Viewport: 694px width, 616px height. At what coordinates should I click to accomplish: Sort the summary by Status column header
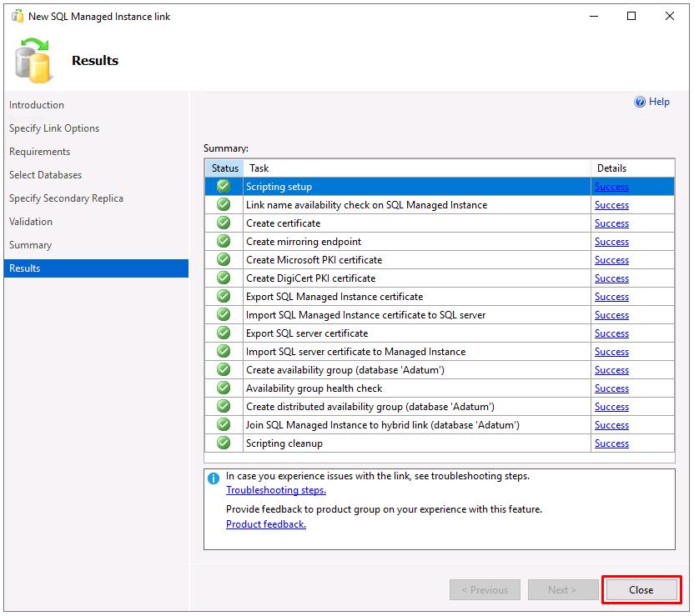pos(224,168)
